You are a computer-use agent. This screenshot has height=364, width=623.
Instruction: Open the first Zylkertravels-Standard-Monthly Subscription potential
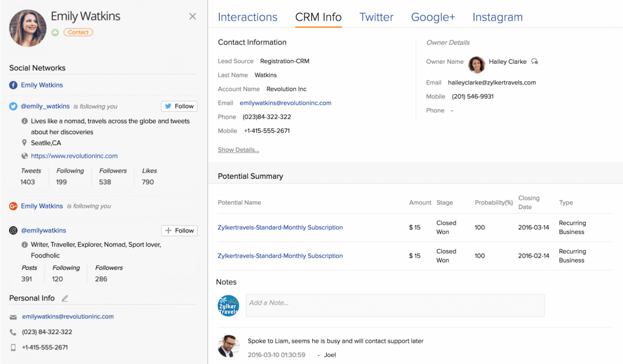pos(280,228)
